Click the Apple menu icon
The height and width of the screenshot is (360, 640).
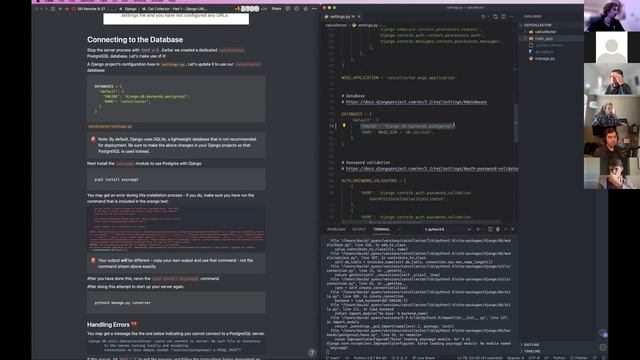(x=38, y=1)
